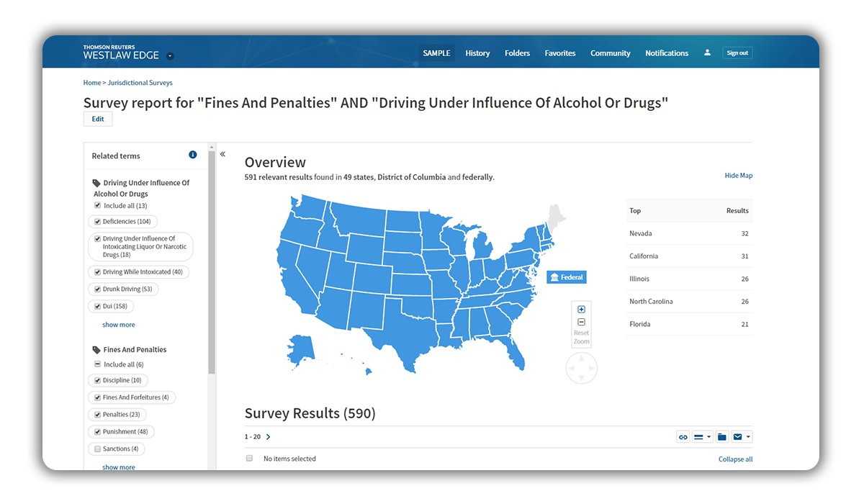Click the Related terms info icon
The image size is (864, 504).
coord(192,155)
